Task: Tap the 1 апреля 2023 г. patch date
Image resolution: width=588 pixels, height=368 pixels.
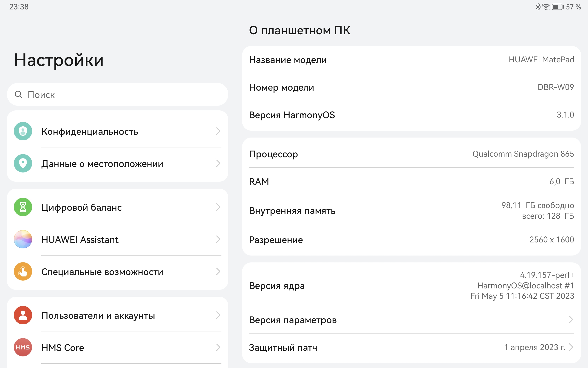Action: click(x=534, y=347)
